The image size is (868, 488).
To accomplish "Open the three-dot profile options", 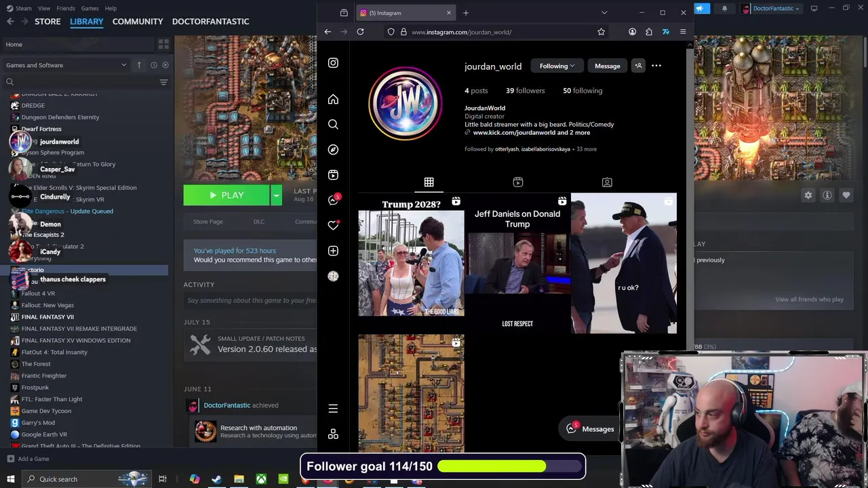I will pos(656,66).
